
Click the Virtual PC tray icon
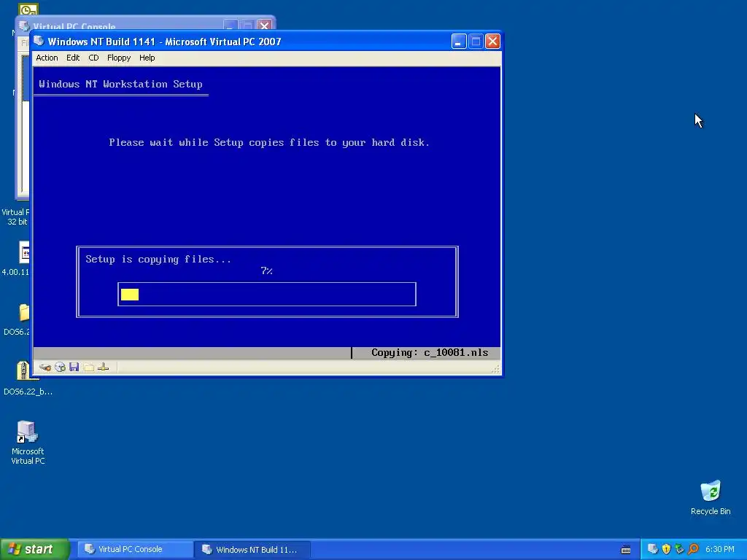click(x=653, y=549)
